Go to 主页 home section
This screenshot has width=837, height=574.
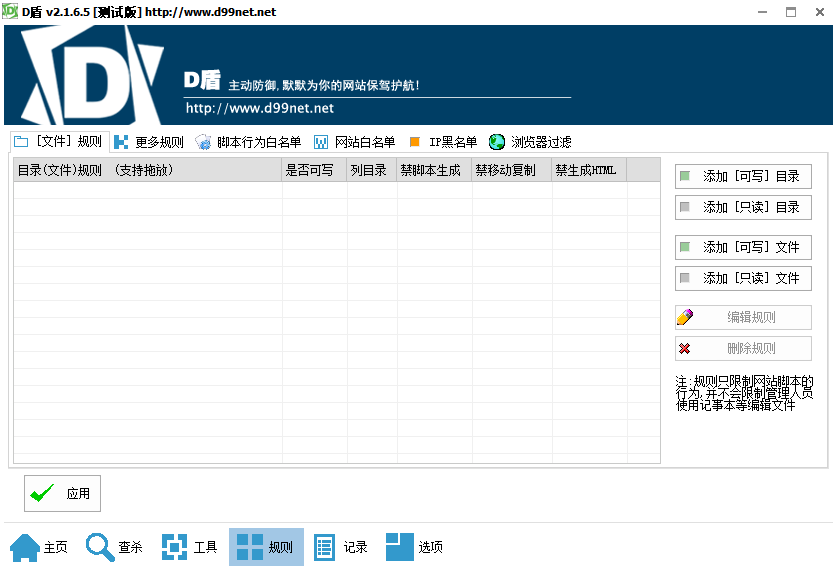pos(39,547)
